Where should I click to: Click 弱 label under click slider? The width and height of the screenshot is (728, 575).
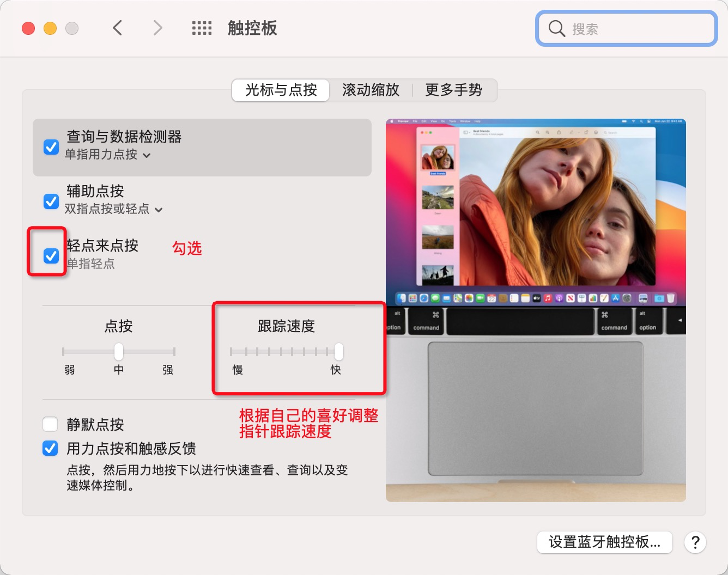click(x=70, y=370)
